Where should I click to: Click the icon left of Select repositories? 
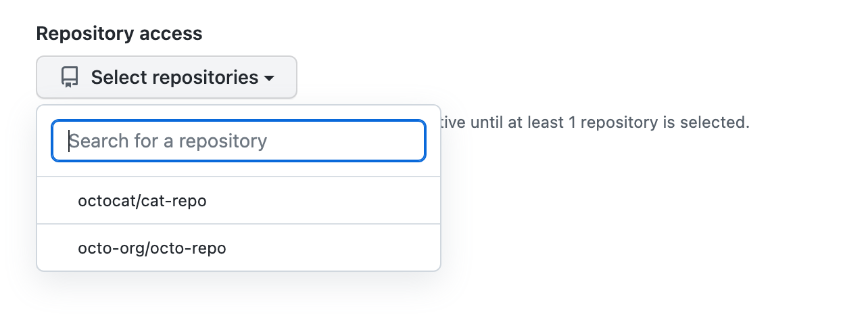[70, 77]
